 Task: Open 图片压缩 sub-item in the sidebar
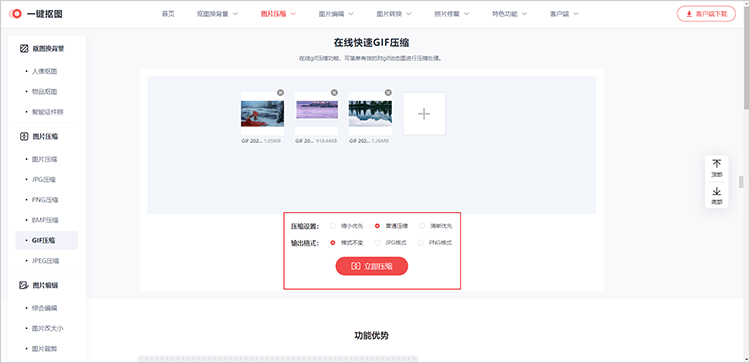coord(44,159)
